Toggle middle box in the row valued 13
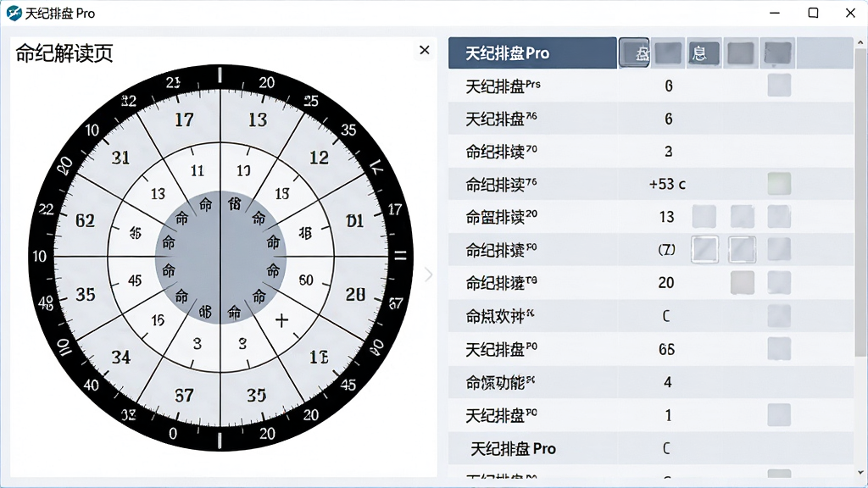Image resolution: width=868 pixels, height=488 pixels. click(x=742, y=216)
